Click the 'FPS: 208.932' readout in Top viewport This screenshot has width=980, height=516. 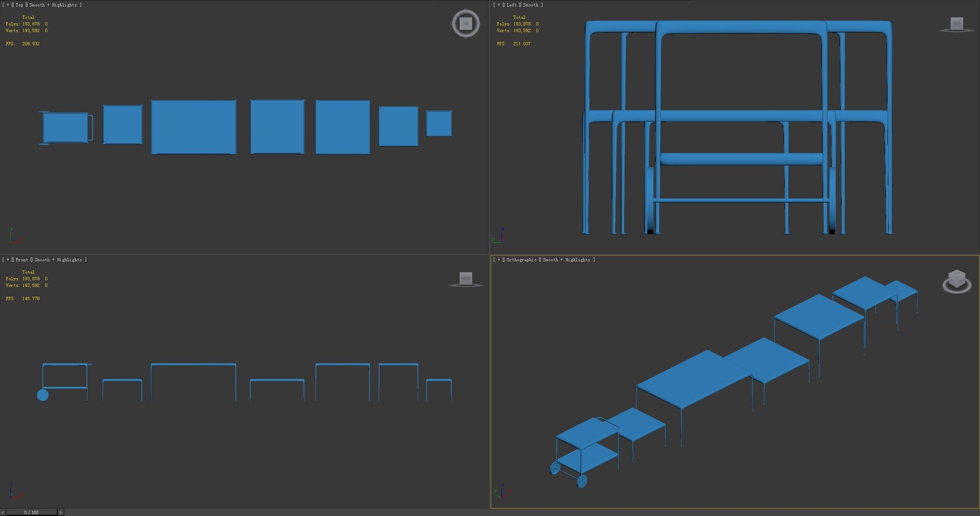(x=22, y=44)
